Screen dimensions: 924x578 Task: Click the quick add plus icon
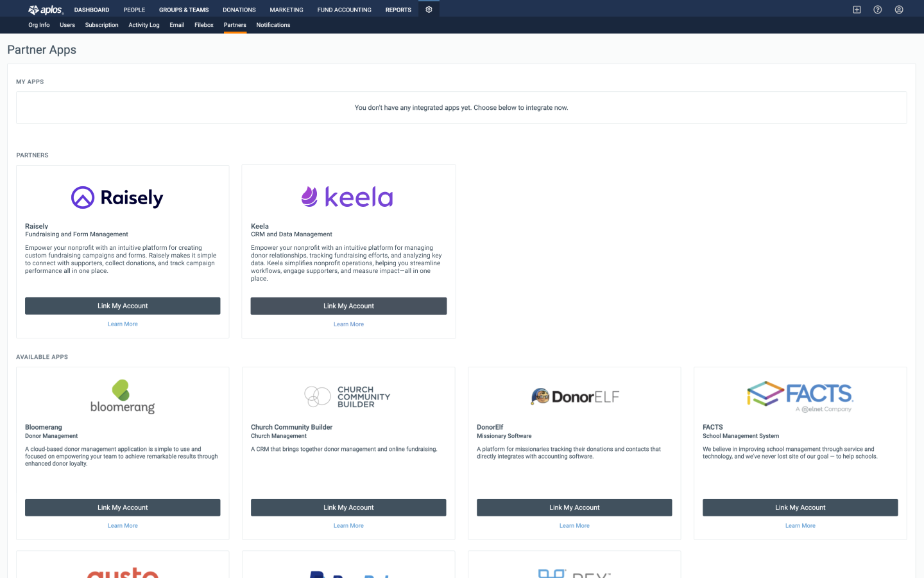[x=857, y=10]
